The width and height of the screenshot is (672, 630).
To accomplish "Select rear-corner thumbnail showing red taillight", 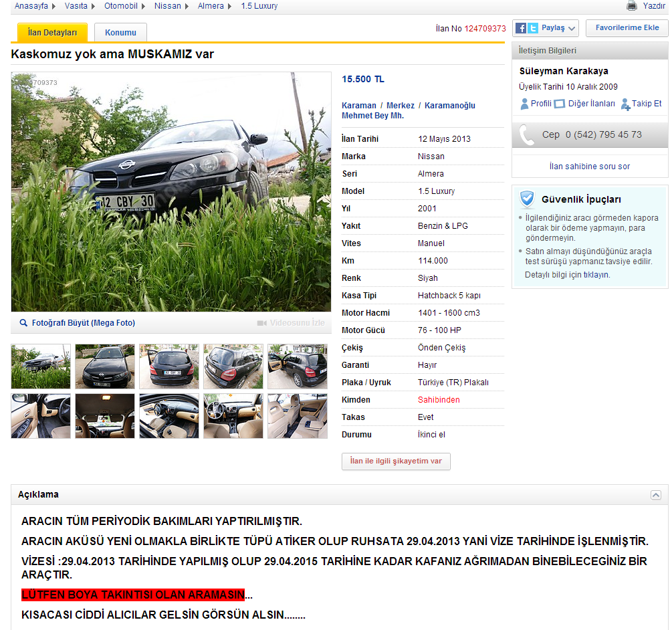I will click(233, 366).
